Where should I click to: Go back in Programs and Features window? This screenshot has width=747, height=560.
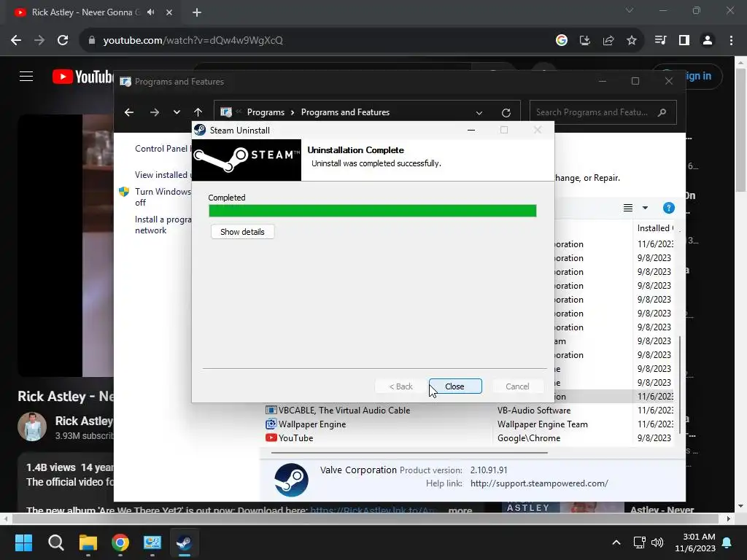point(129,112)
